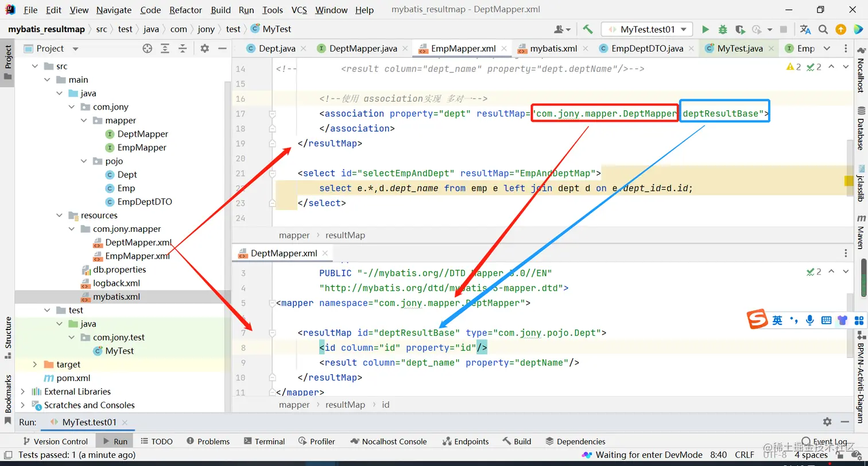Close the lower DeptMapper.xml tab
This screenshot has width=868, height=466.
(x=325, y=253)
